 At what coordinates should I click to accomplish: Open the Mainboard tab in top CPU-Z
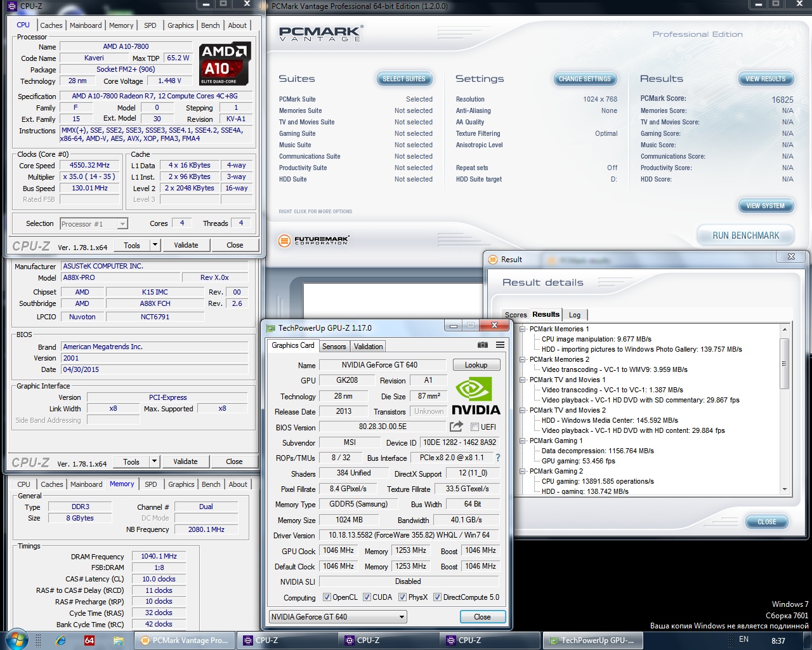tap(86, 25)
